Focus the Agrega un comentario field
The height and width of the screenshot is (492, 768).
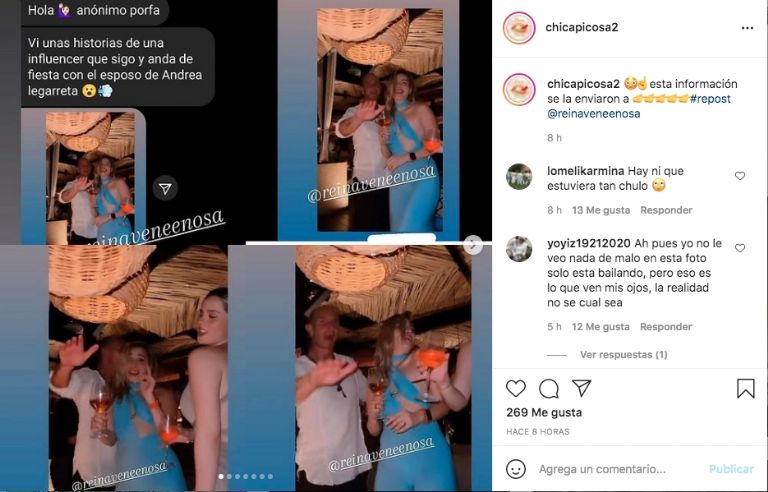point(602,469)
